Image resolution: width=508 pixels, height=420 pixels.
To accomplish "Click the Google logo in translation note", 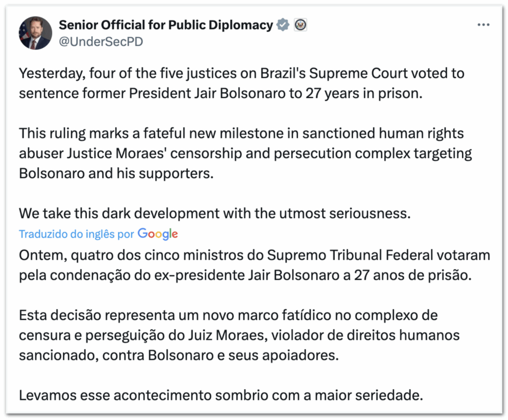I will coord(158,234).
